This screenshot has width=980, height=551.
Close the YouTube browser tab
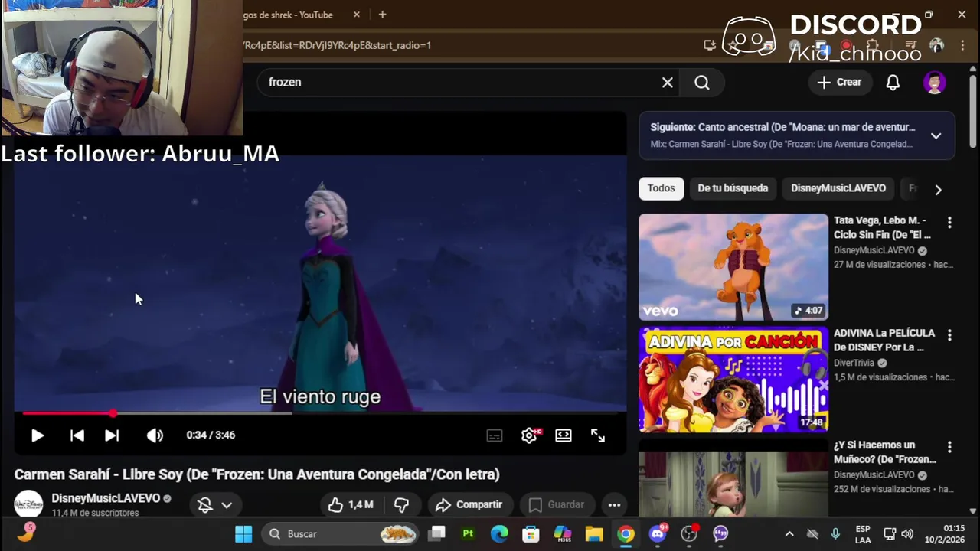point(357,15)
